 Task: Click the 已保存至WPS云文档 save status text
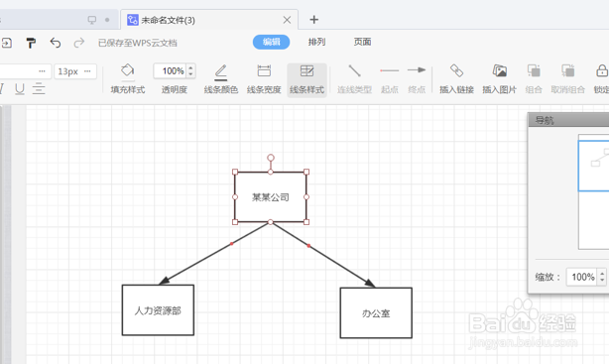click(x=138, y=43)
